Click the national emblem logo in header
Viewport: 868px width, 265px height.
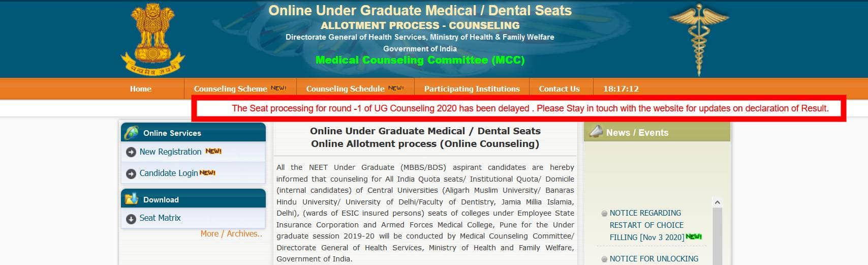[x=153, y=39]
